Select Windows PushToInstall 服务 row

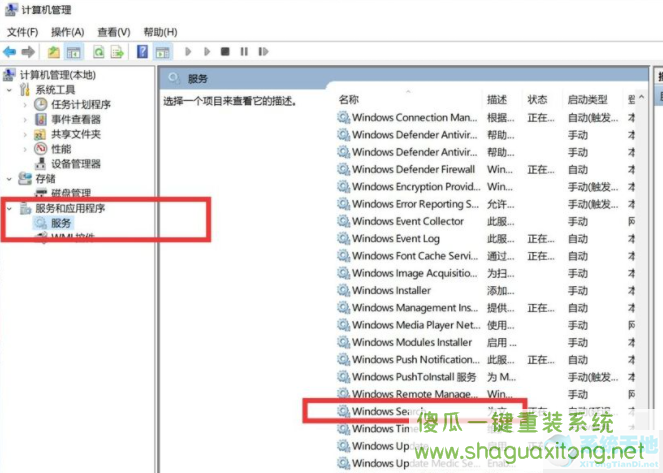(486, 377)
